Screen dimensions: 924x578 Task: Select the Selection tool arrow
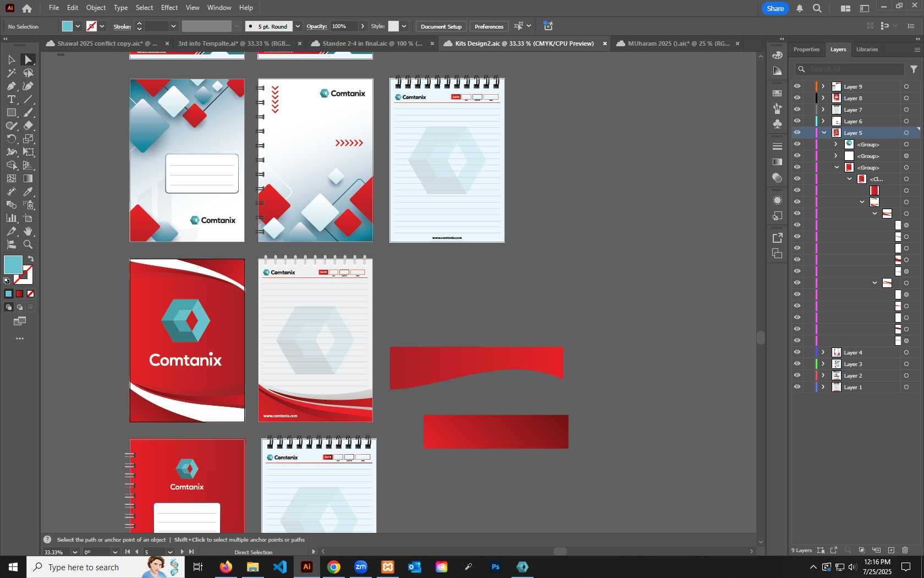11,59
